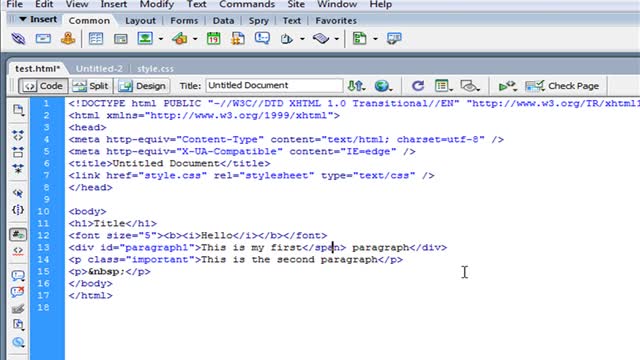Expand the Head dropdown arrow
The image size is (640, 360).
(x=302, y=39)
